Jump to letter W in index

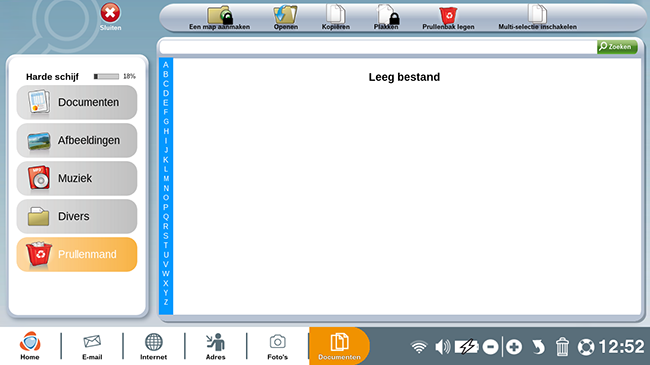pos(166,274)
